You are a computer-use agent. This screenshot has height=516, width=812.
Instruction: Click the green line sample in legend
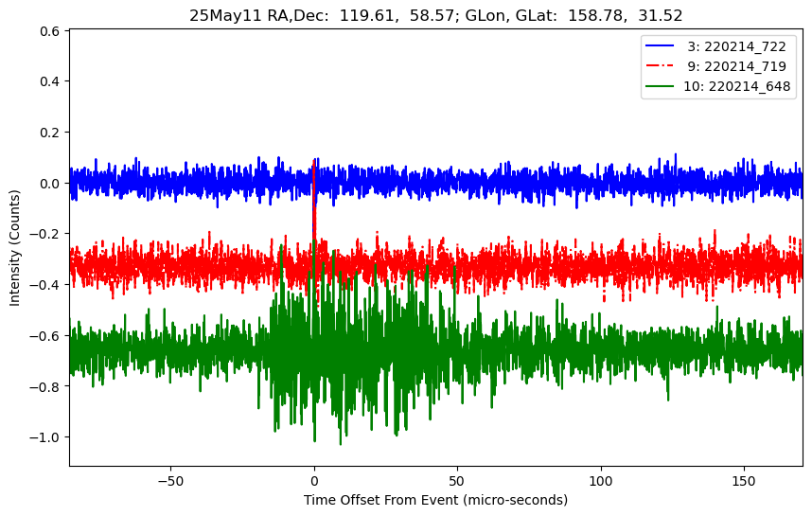click(x=660, y=86)
